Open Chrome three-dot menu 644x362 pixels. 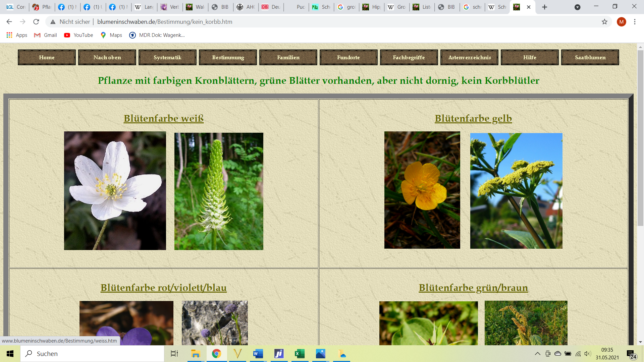coord(635,22)
